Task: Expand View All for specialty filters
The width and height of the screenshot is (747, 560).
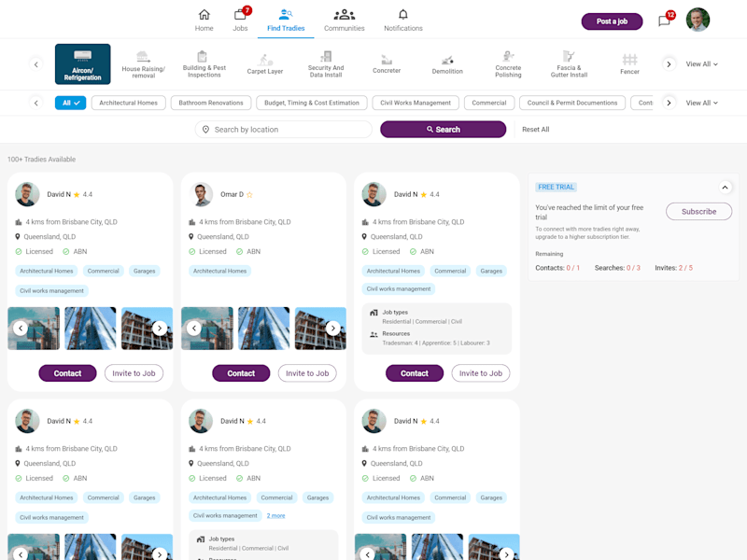Action: coord(702,103)
